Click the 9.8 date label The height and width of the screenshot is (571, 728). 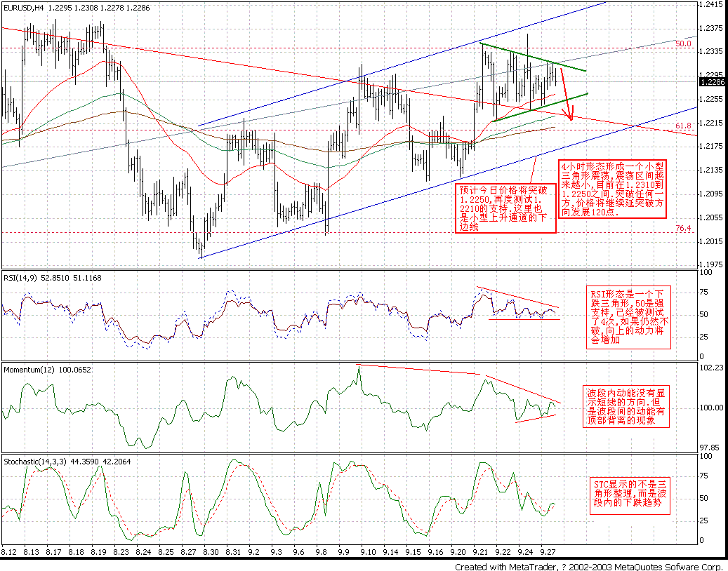click(321, 551)
